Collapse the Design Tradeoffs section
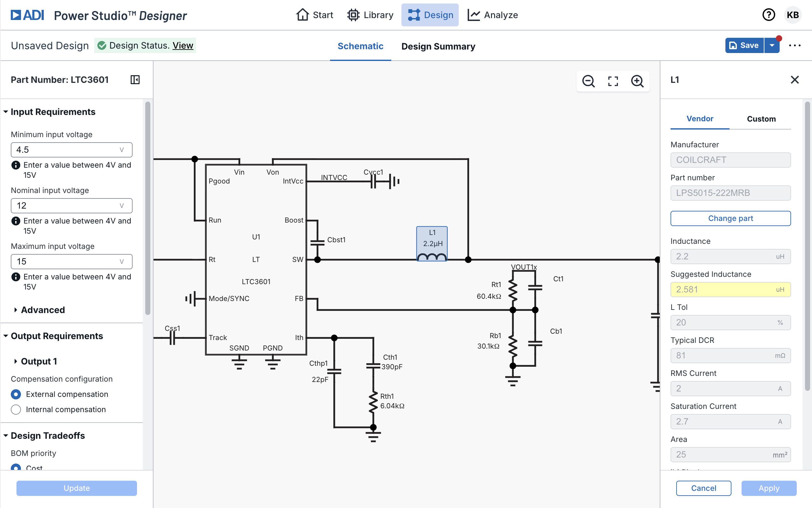This screenshot has height=508, width=812. point(6,435)
